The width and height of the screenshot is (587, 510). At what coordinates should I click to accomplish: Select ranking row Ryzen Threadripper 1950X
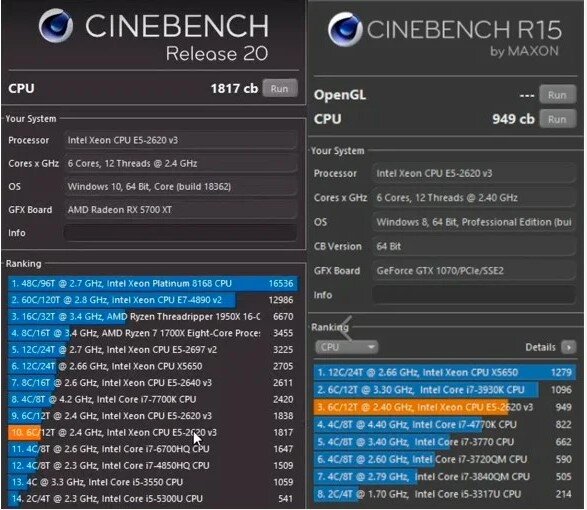(153, 316)
